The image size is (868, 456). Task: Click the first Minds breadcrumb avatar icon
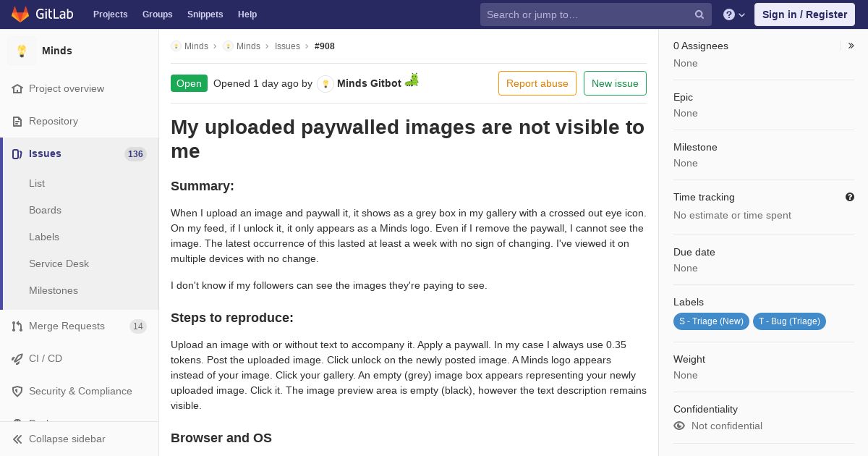176,46
